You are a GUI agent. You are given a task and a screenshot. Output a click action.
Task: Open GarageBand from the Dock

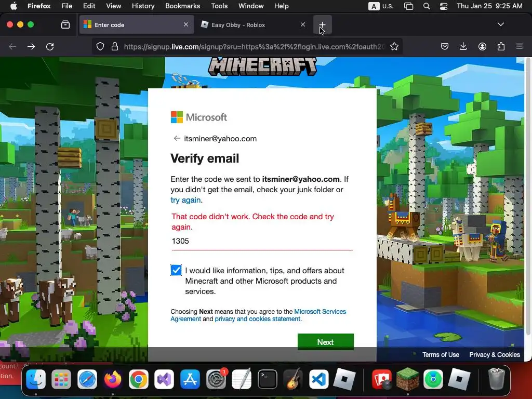(293, 379)
